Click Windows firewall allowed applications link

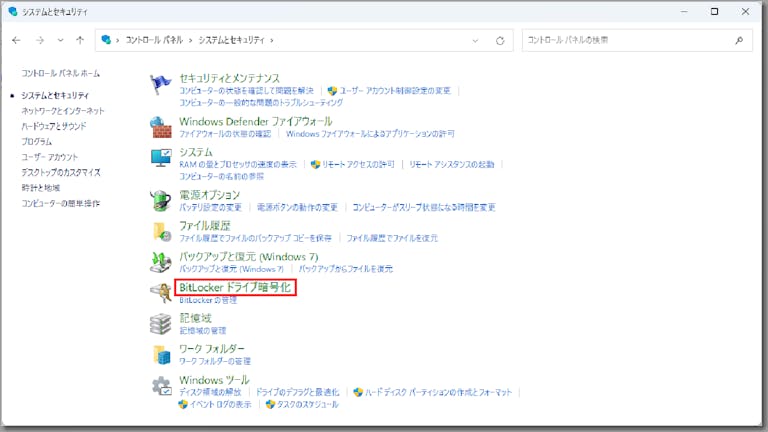(370, 134)
